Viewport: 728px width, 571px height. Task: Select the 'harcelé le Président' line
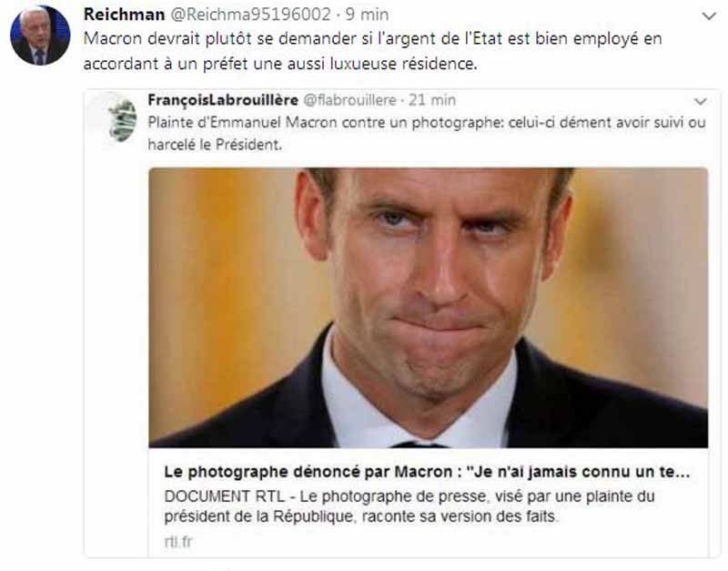pyautogui.click(x=215, y=145)
